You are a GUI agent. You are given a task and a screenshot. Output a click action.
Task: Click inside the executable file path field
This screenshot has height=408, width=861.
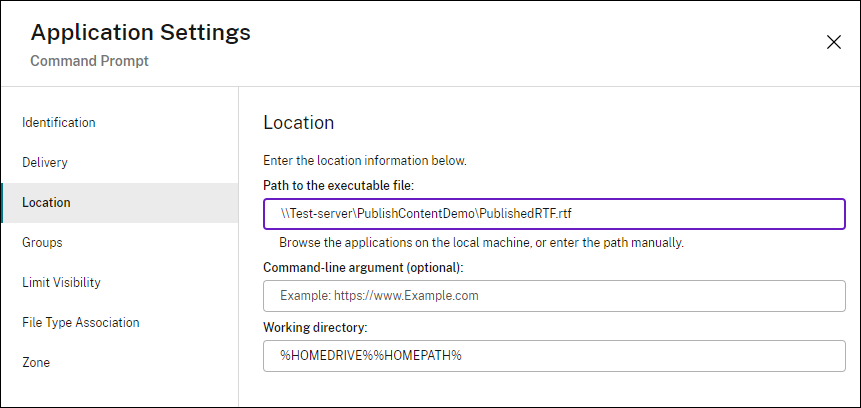[x=554, y=214]
